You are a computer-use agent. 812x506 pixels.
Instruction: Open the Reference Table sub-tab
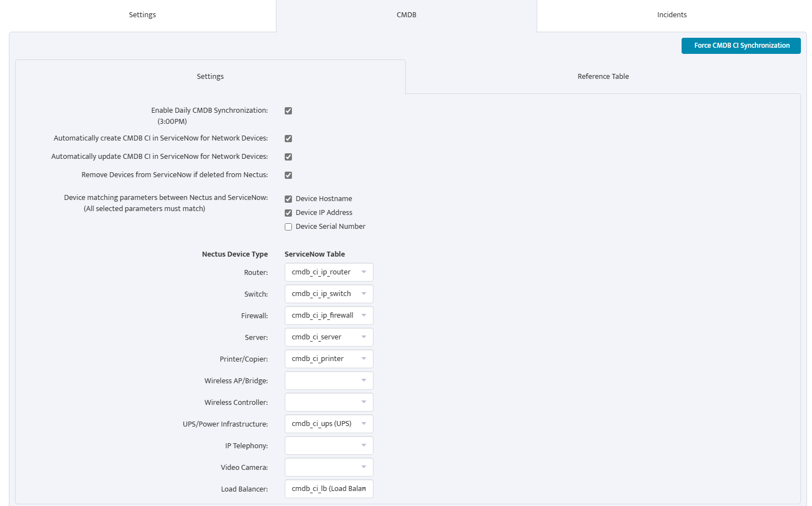coord(603,77)
